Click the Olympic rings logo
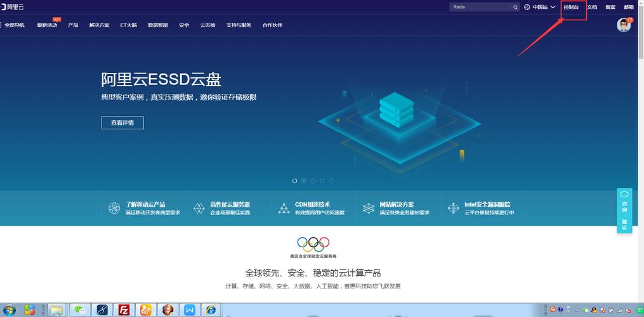644x317 pixels. point(313,244)
